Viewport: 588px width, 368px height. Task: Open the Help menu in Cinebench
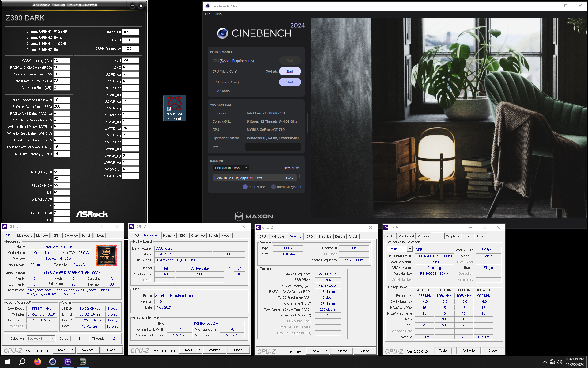tap(218, 14)
